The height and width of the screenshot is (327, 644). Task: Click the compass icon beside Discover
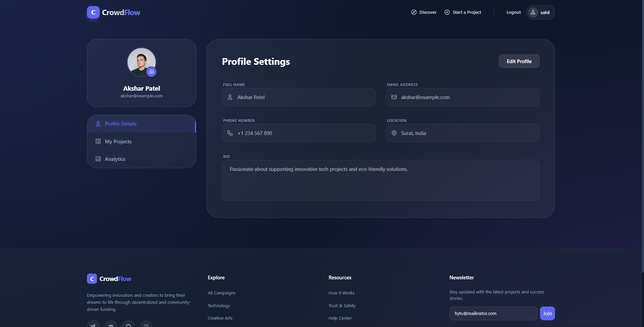point(414,12)
